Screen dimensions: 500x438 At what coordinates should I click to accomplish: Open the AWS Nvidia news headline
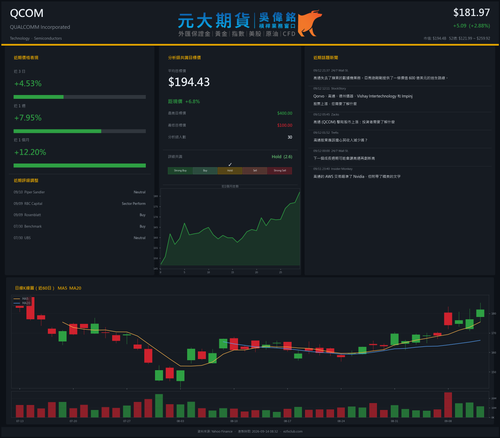click(x=357, y=176)
